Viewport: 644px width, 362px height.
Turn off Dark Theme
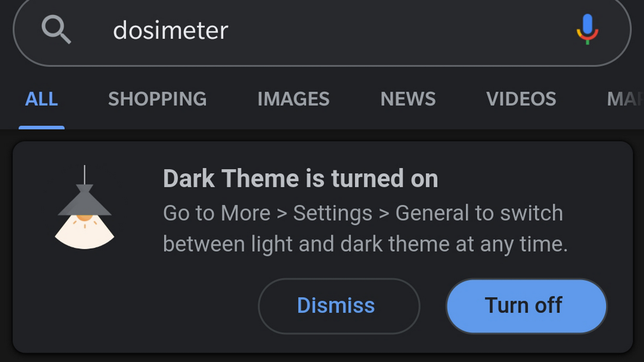pyautogui.click(x=526, y=306)
